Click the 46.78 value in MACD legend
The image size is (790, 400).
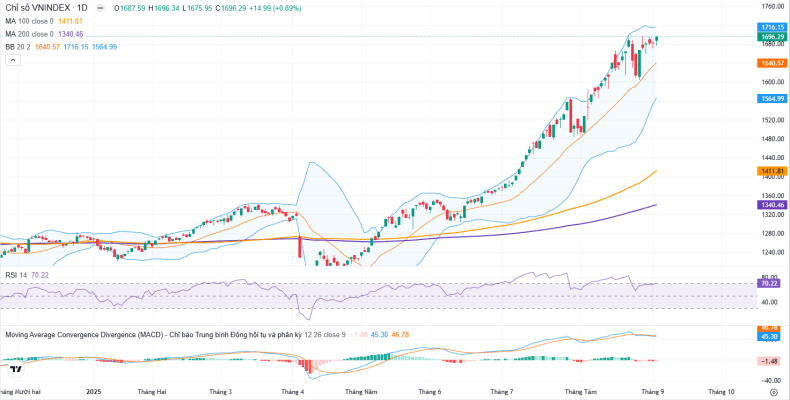tap(400, 335)
